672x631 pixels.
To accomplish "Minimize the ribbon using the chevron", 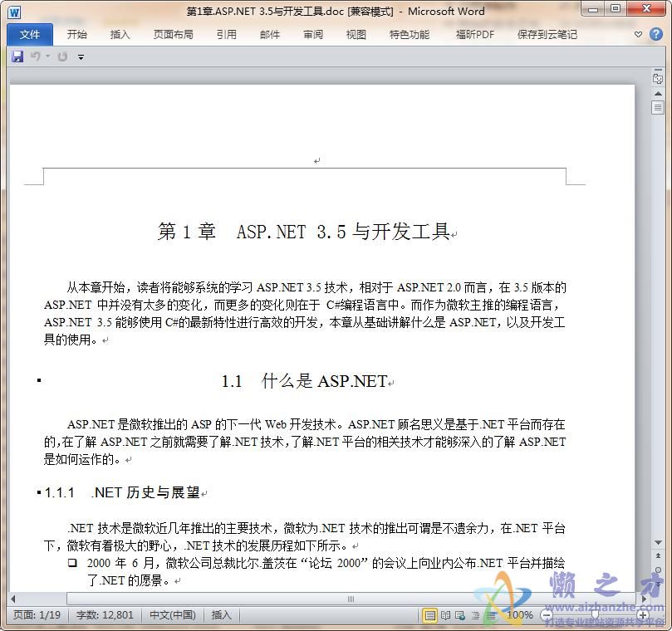I will coord(638,34).
